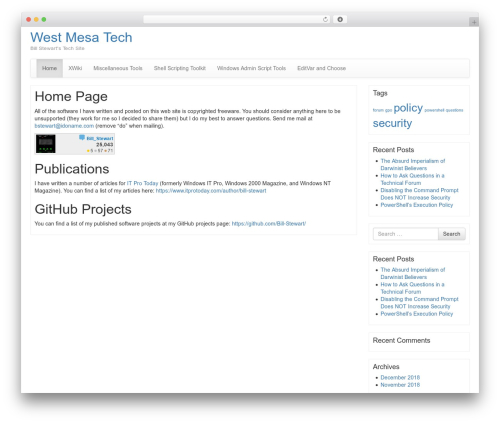Select the 'powershell' tag
Screen dimensions: 500x423
[x=434, y=110]
